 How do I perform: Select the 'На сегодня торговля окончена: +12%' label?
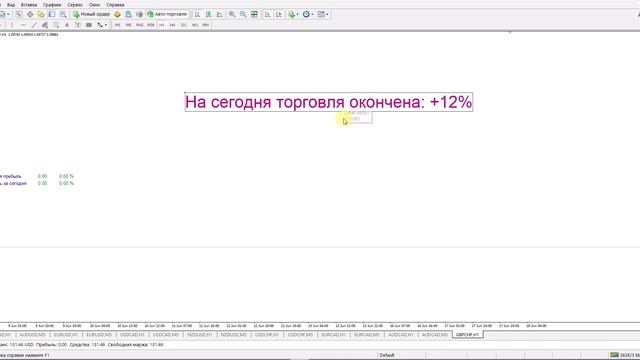[x=329, y=102]
